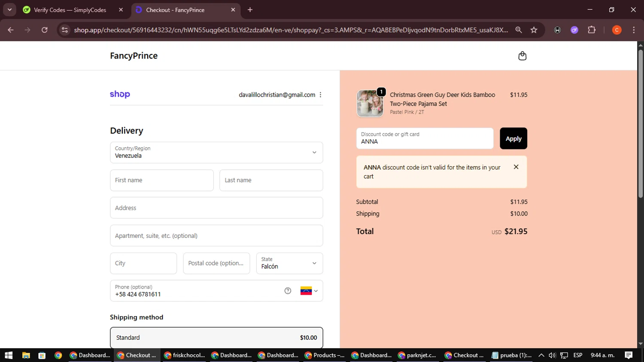Close the Checkout - FancyPrince tab
The image size is (644, 362).
tap(233, 10)
